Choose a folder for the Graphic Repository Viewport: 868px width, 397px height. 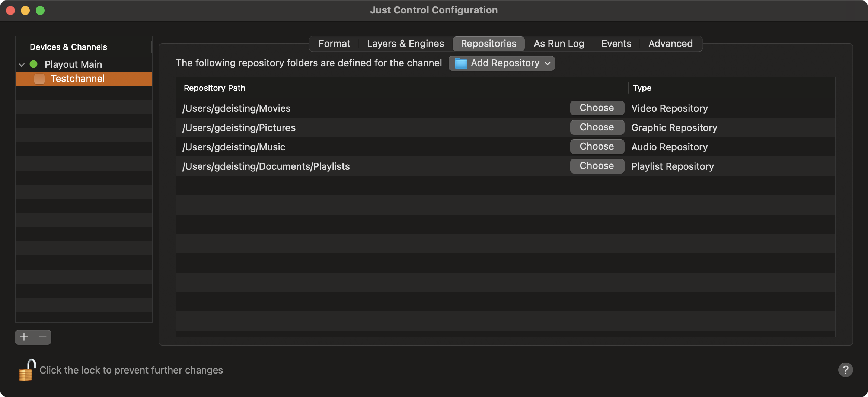tap(597, 127)
